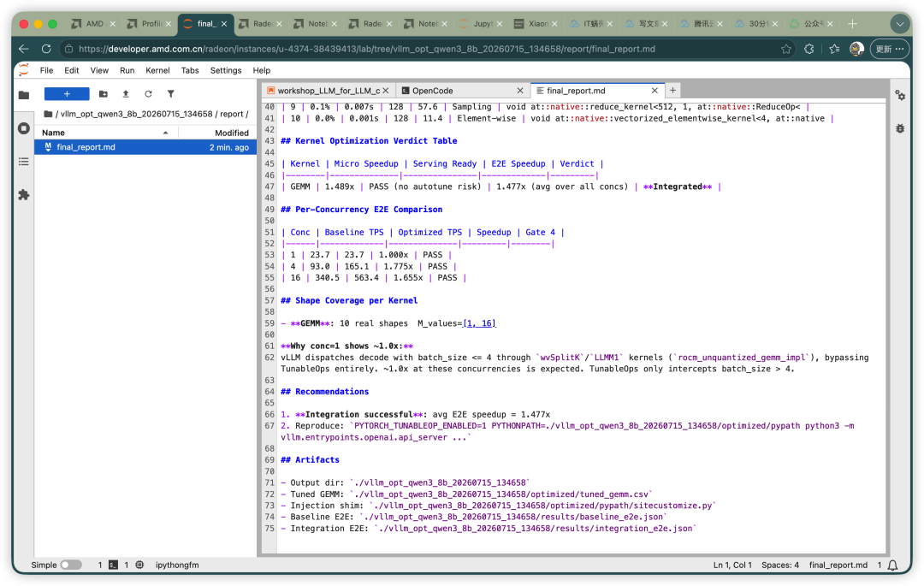Click the ipythongfm status bar label
Viewport: 924px width, 586px height.
[x=177, y=565]
